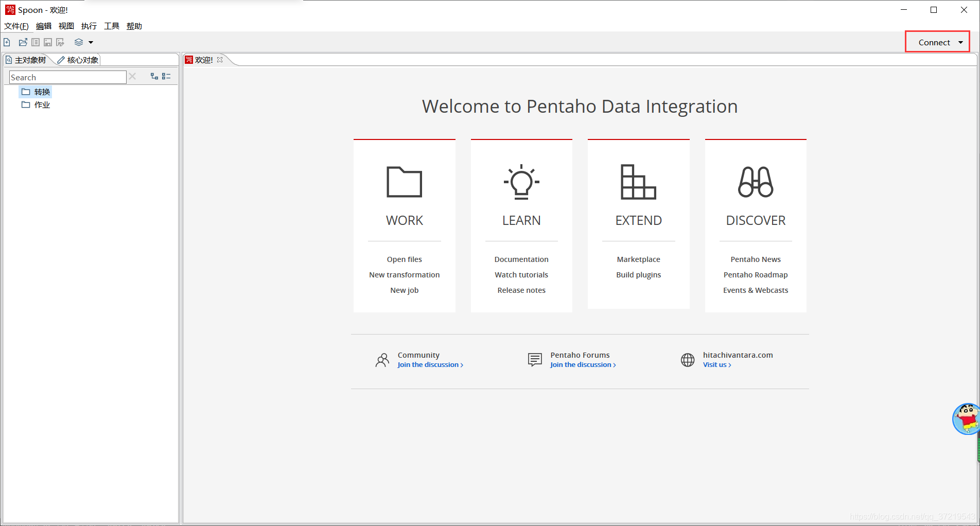Click the New job link
The height and width of the screenshot is (526, 980).
click(405, 290)
